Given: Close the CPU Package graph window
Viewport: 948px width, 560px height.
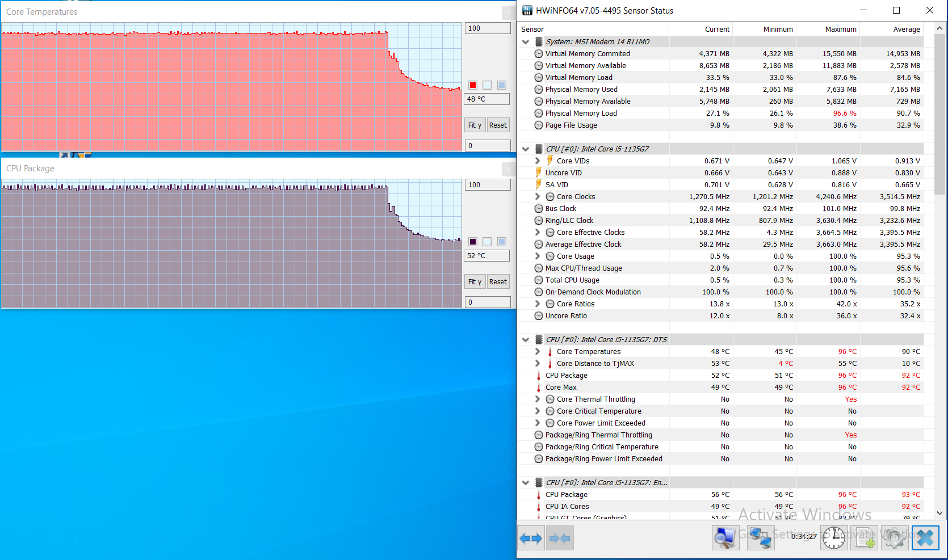Looking at the screenshot, I should tap(509, 169).
